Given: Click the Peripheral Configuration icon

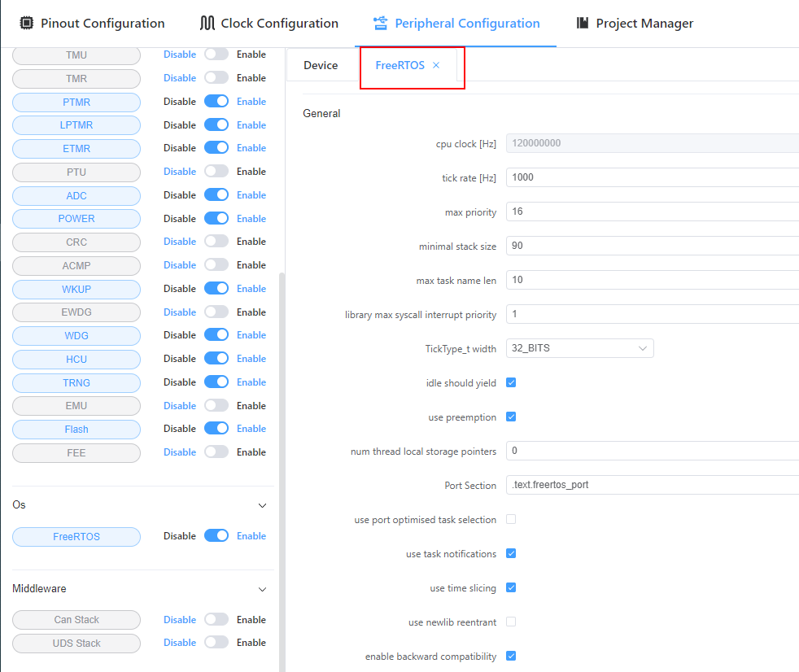Looking at the screenshot, I should (381, 23).
